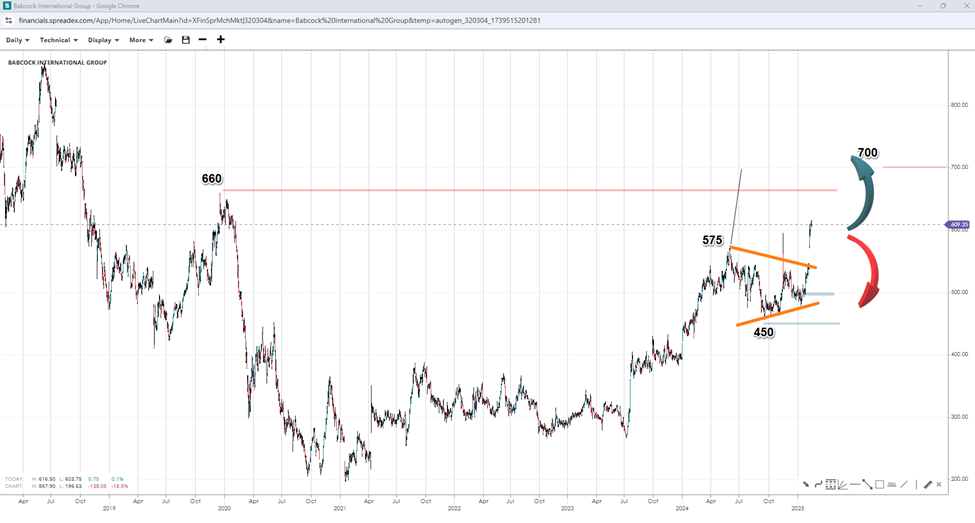Open the Display options dropdown
The image size is (975, 523).
103,40
